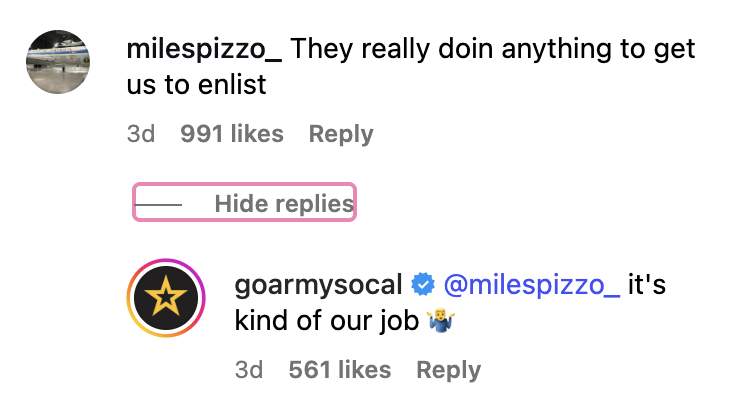
Task: Click the word "it's" in the reply
Action: point(647,285)
